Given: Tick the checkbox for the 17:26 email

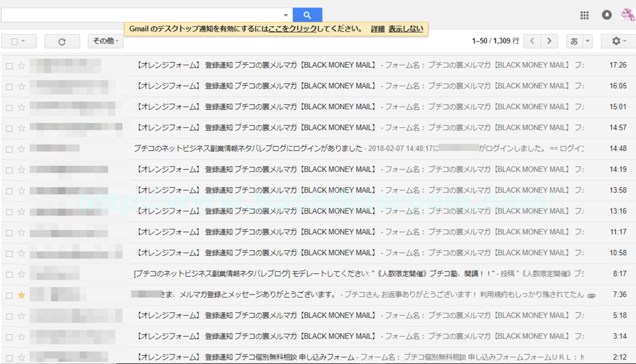Looking at the screenshot, I should (9, 66).
